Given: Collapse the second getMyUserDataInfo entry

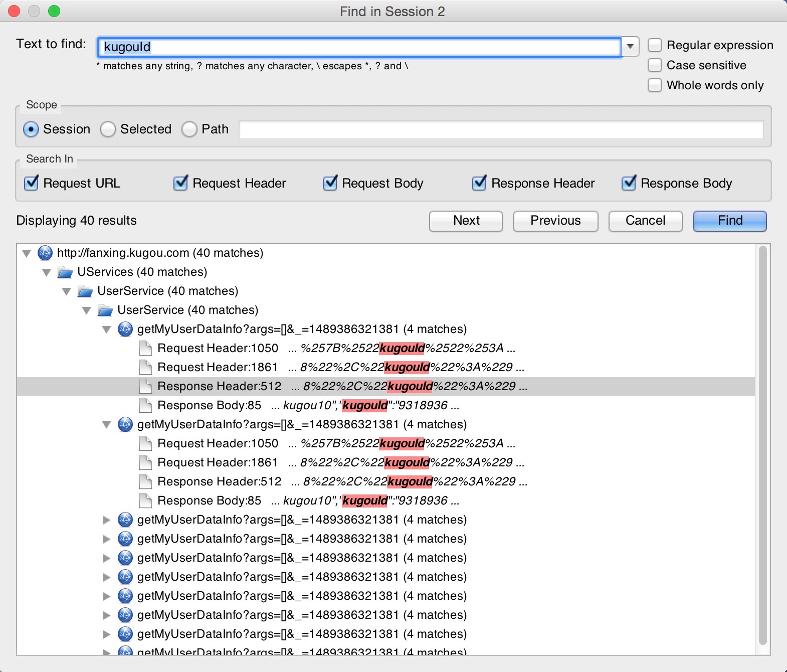Looking at the screenshot, I should (x=107, y=425).
